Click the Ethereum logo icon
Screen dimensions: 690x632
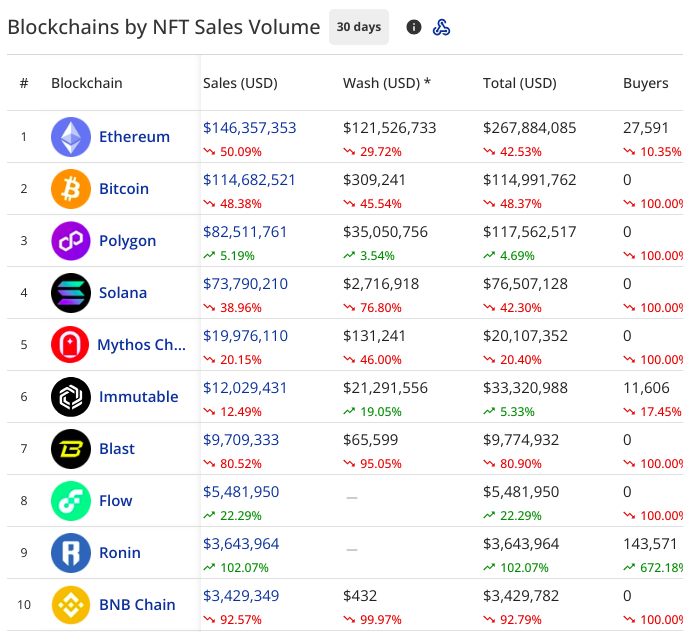(x=71, y=137)
